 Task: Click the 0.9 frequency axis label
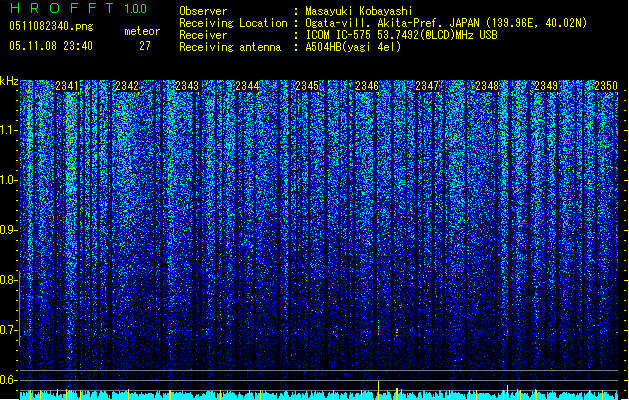pos(8,230)
